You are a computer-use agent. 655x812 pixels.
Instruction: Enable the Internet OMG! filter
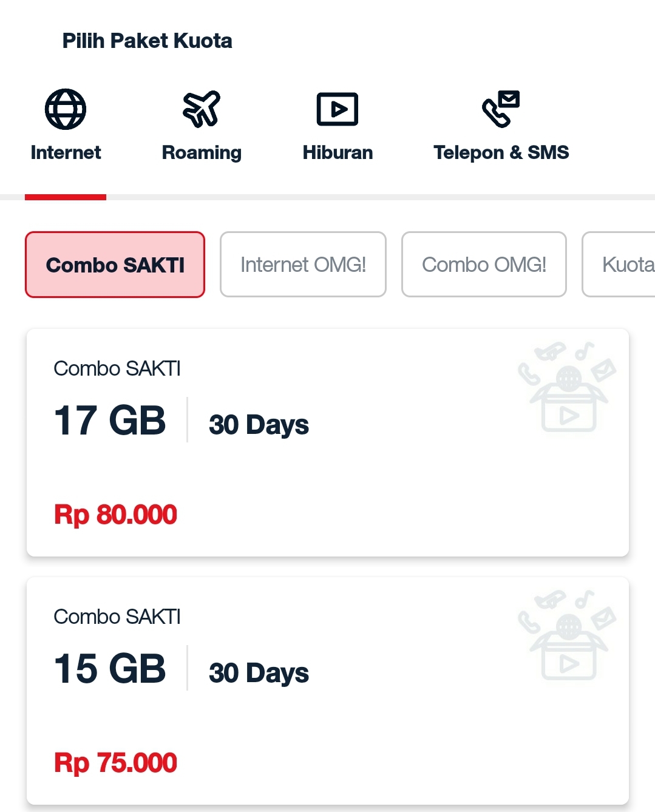(302, 265)
